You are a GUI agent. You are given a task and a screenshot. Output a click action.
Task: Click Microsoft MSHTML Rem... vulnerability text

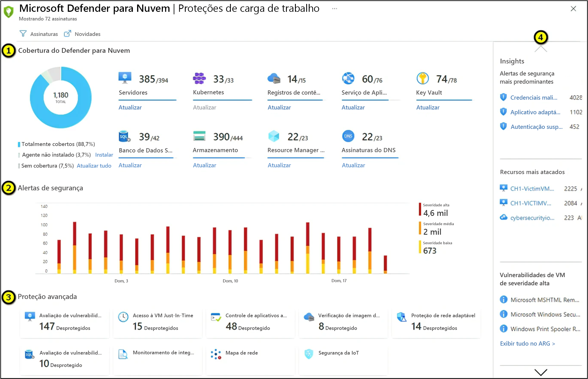pos(545,300)
